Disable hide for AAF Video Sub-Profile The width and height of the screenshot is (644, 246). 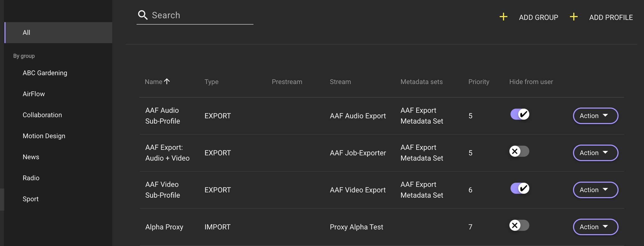coord(520,188)
